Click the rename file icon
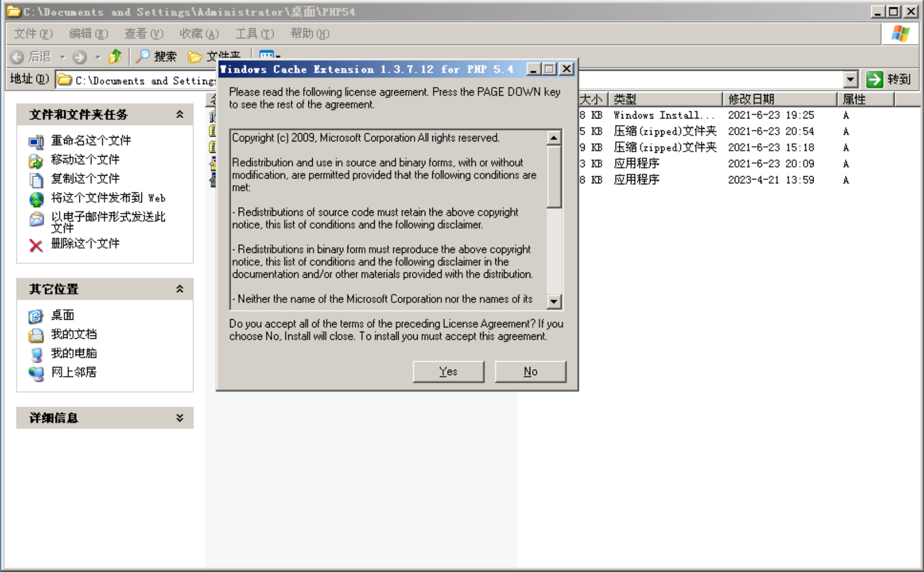 [x=36, y=142]
